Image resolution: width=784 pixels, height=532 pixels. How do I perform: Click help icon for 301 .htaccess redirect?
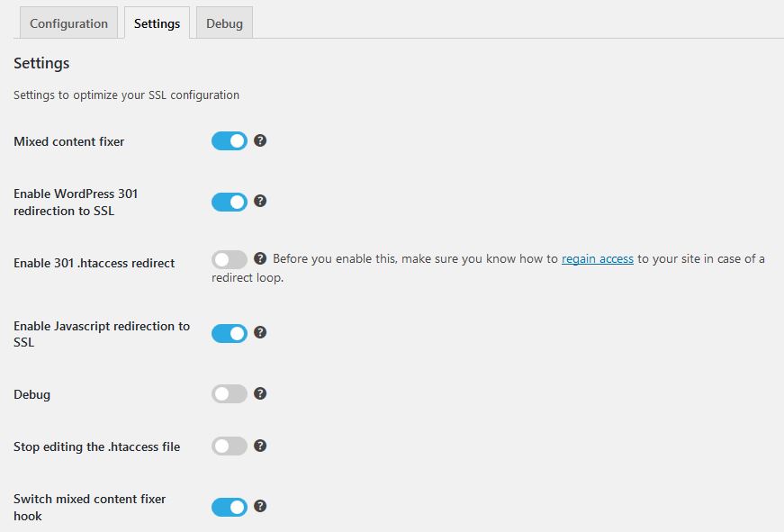pyautogui.click(x=260, y=258)
